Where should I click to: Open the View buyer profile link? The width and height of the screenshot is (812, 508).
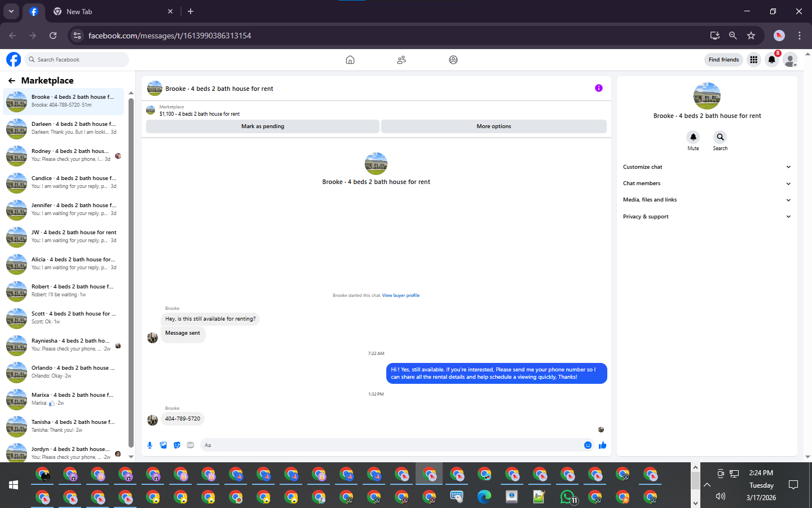pyautogui.click(x=401, y=295)
